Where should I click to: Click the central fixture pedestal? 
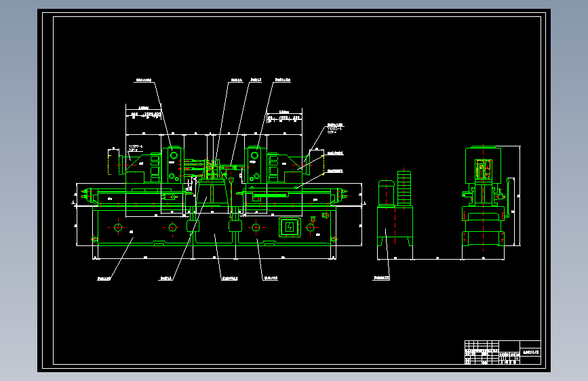point(213,194)
